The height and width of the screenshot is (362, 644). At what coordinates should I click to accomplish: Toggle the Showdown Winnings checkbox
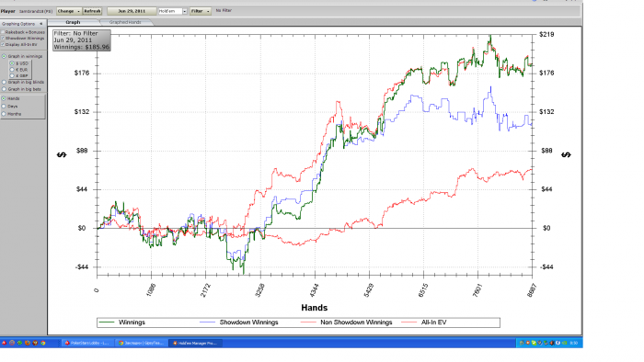3,38
